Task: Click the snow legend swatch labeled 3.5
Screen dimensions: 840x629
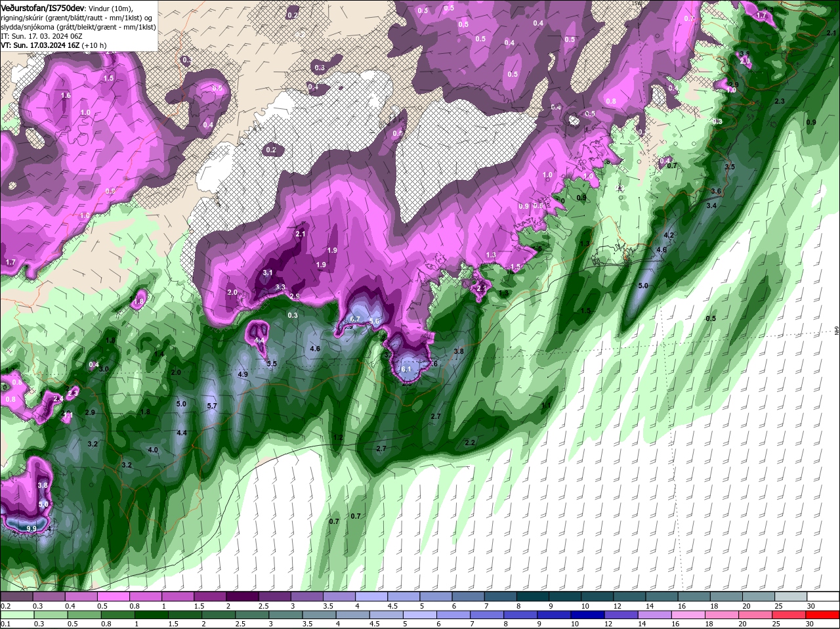Action: pyautogui.click(x=338, y=596)
